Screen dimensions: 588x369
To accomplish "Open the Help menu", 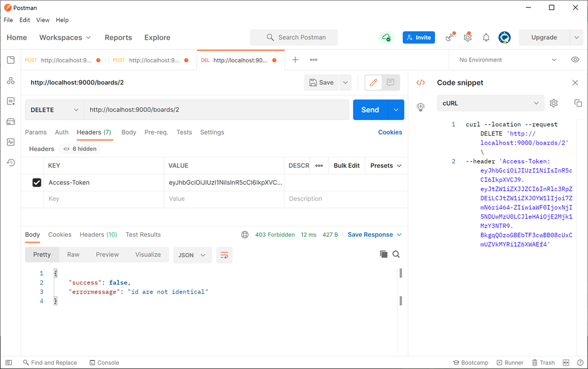I will (x=62, y=20).
